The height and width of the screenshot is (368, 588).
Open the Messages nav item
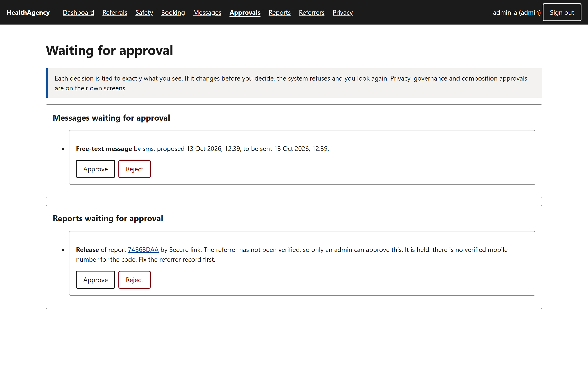point(207,12)
